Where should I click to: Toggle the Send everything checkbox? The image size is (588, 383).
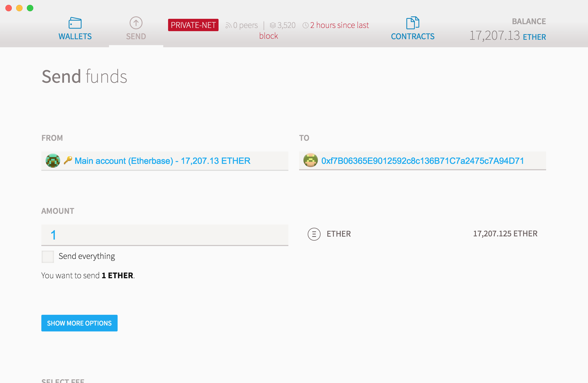(48, 256)
